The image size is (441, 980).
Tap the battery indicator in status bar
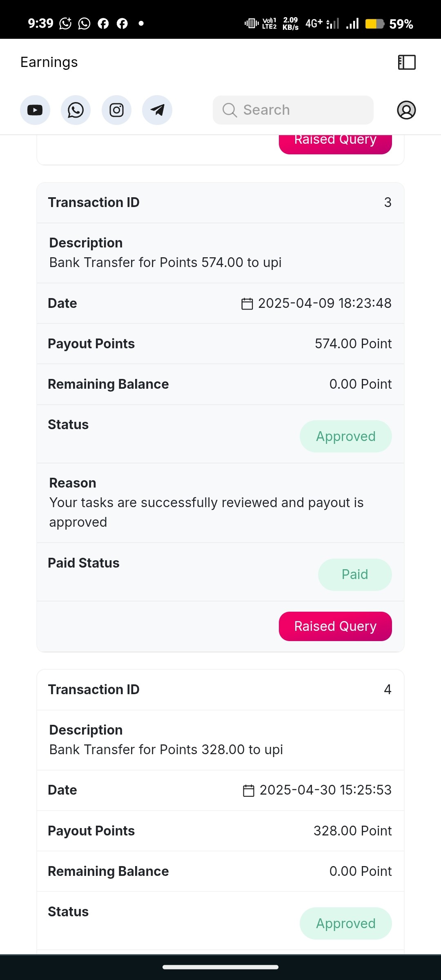point(374,24)
